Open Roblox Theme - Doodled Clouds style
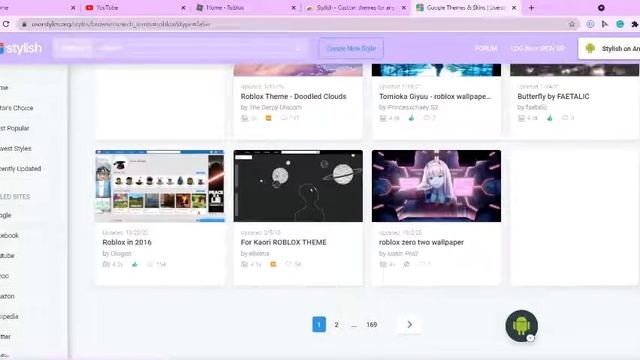 pos(293,96)
